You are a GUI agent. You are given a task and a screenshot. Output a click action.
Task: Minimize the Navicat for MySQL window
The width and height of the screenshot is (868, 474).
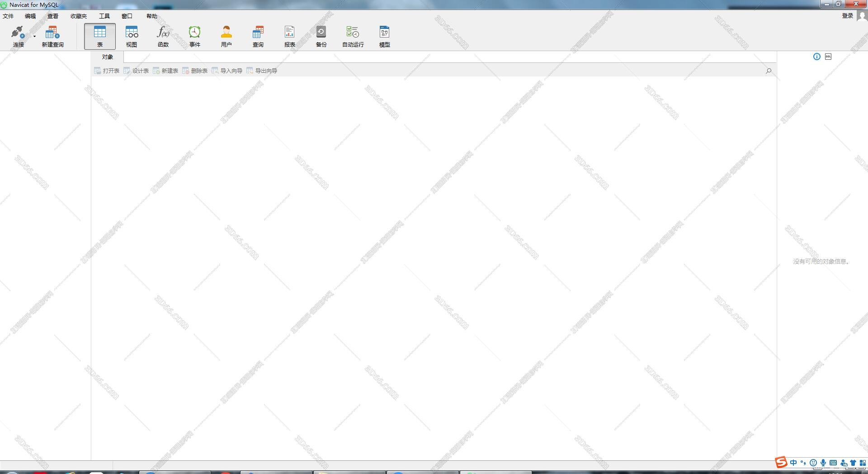coord(827,4)
